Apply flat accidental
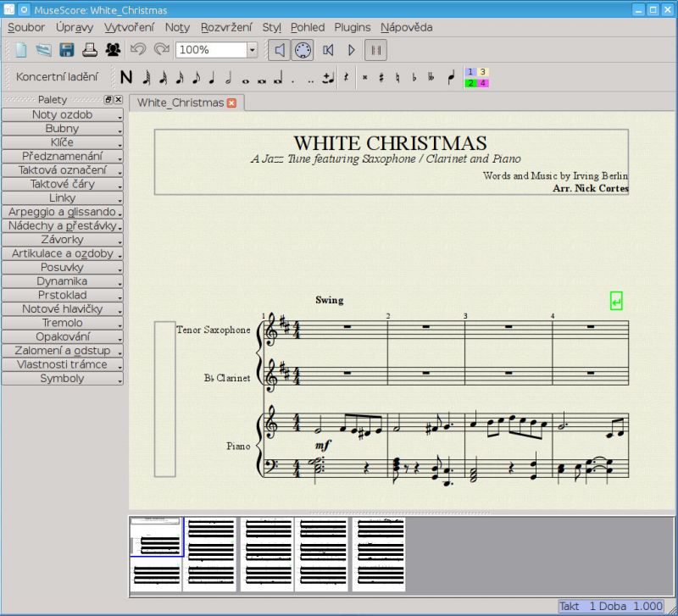 (x=414, y=78)
